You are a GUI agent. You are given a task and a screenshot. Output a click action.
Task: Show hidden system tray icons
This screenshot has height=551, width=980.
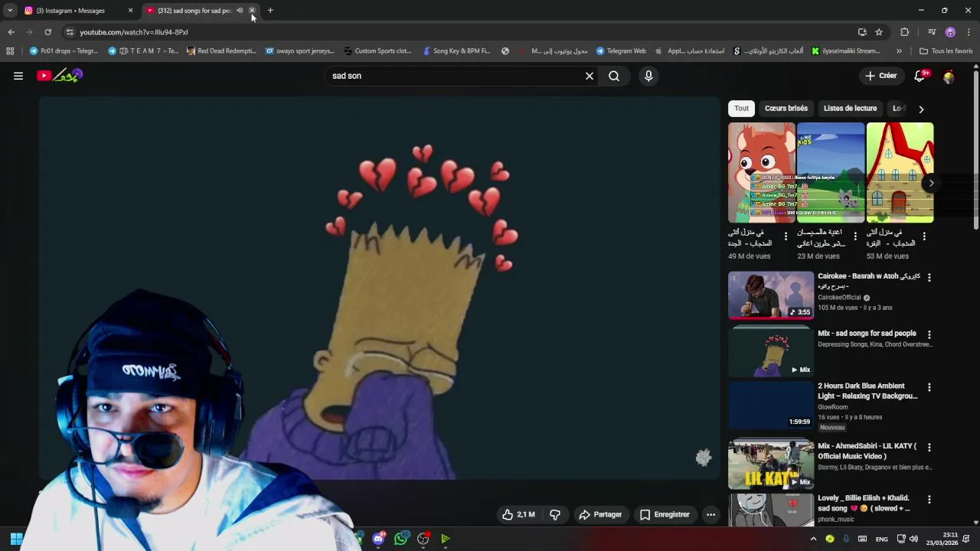tap(813, 539)
